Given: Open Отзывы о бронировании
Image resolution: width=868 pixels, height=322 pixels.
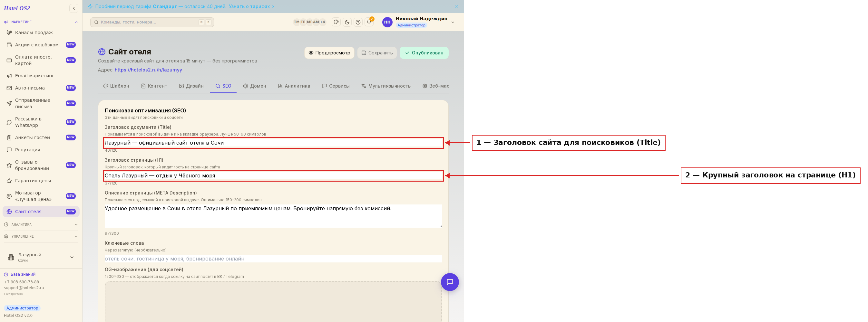Looking at the screenshot, I should coord(41,165).
